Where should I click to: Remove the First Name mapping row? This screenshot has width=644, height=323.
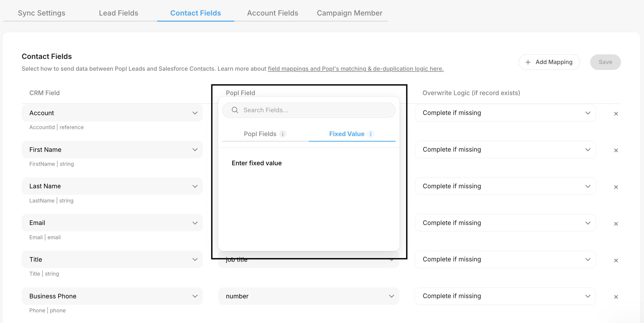click(616, 151)
